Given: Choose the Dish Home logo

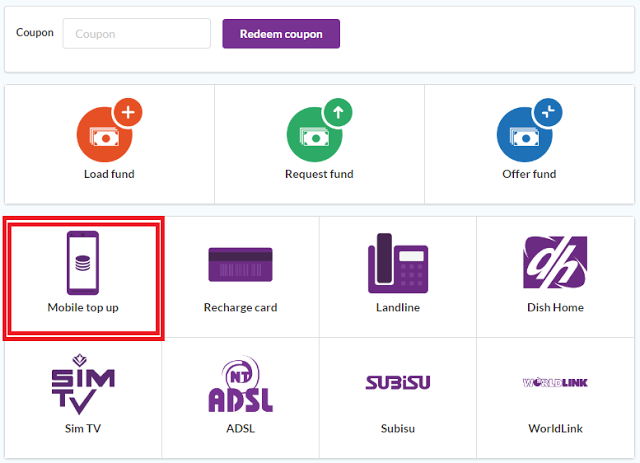Looking at the screenshot, I should coord(554,262).
